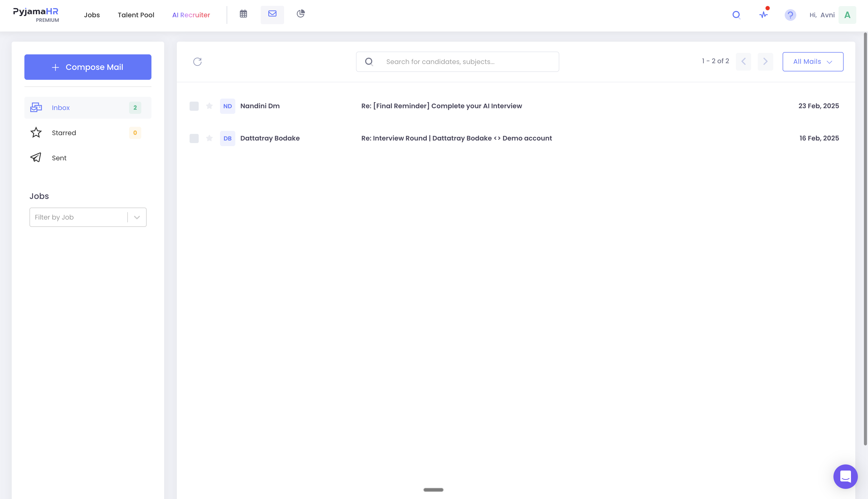The width and height of the screenshot is (868, 499).
Task: Select the Dattatray Bodake mail checkbox
Action: [x=194, y=138]
